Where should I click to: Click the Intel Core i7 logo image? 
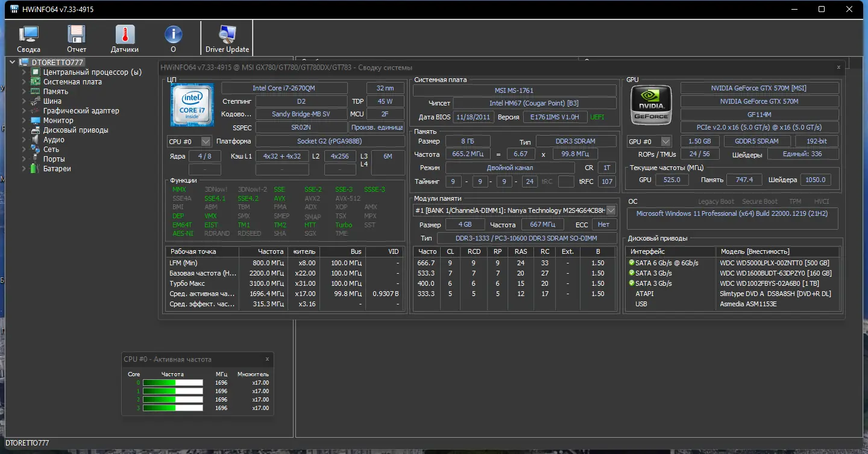coord(192,105)
